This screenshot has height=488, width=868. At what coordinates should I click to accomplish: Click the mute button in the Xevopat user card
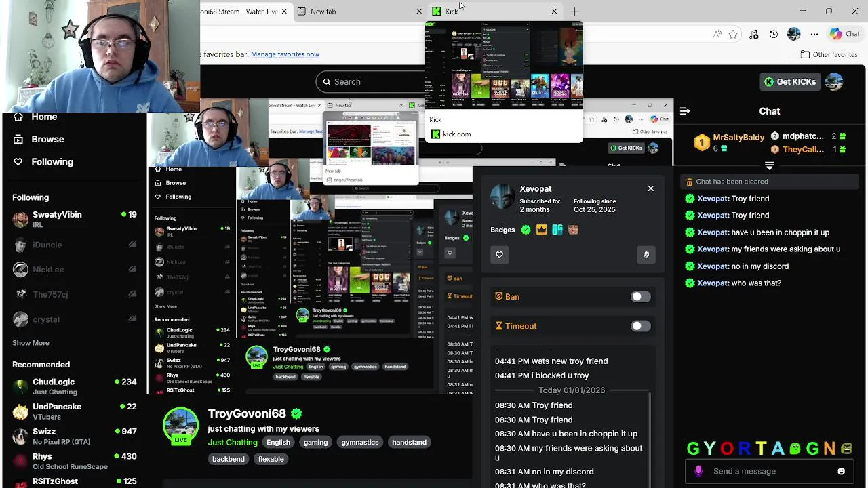coord(646,255)
